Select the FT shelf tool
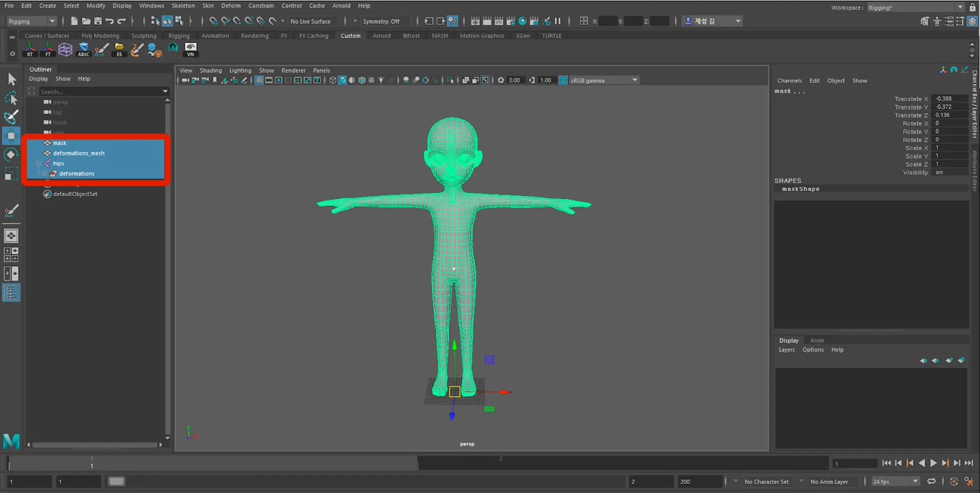 coord(48,49)
